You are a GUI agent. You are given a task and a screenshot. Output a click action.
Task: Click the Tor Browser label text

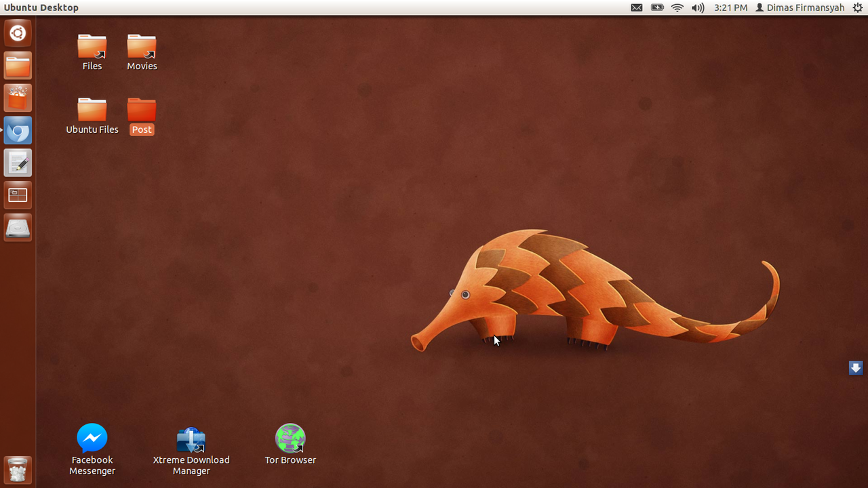pyautogui.click(x=290, y=460)
